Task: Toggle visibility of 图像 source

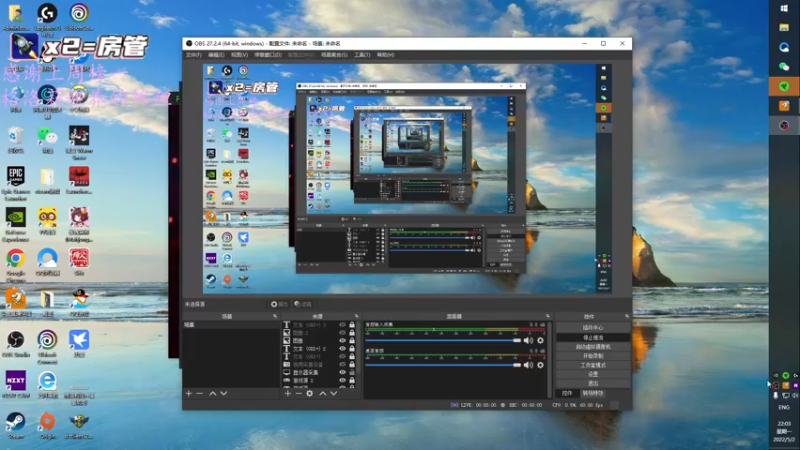Action: [342, 341]
